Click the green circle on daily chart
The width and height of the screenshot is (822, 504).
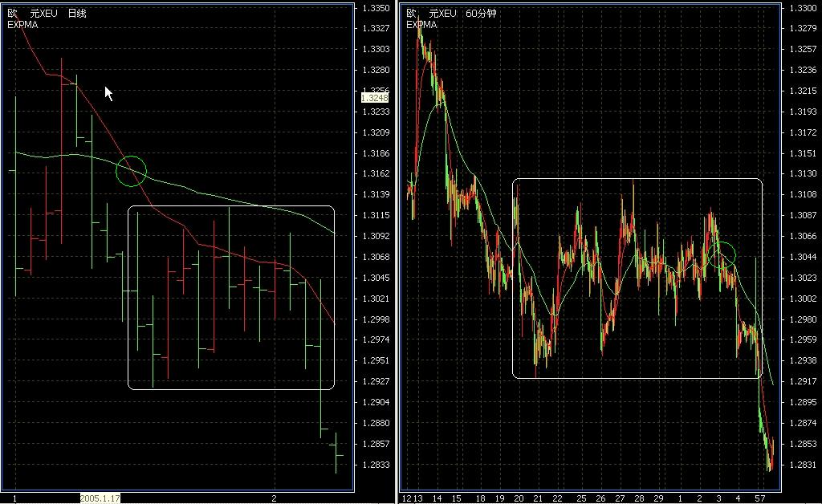[131, 171]
